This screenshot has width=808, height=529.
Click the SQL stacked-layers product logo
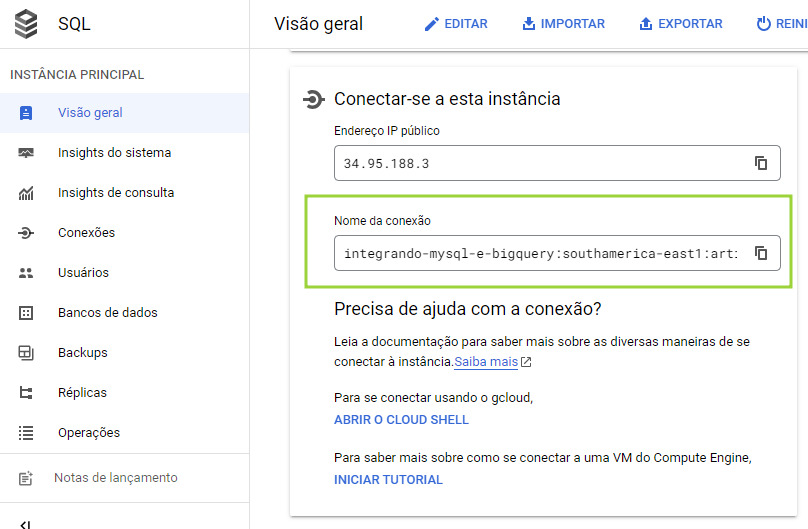(x=26, y=24)
